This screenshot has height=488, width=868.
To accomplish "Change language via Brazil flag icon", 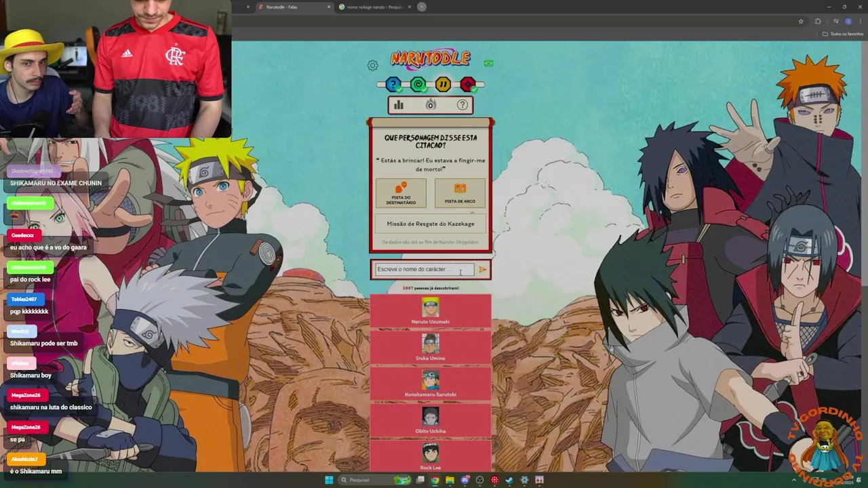I will 488,64.
